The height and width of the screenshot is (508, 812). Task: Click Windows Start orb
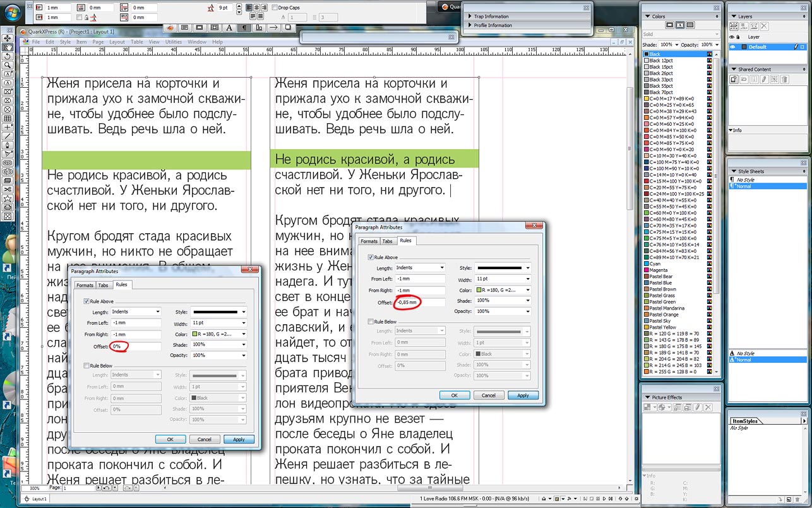[x=13, y=13]
